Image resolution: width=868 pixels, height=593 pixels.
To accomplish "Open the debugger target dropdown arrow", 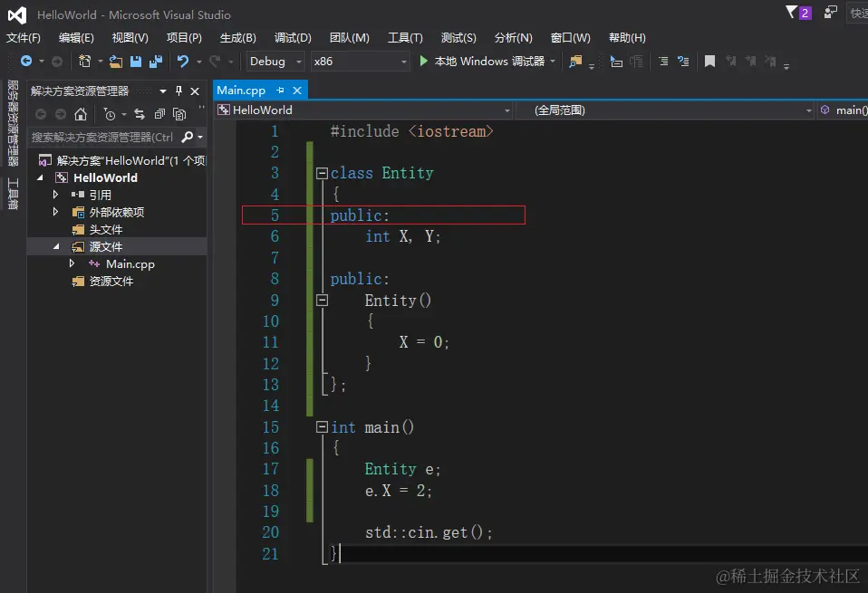I will pyautogui.click(x=553, y=62).
